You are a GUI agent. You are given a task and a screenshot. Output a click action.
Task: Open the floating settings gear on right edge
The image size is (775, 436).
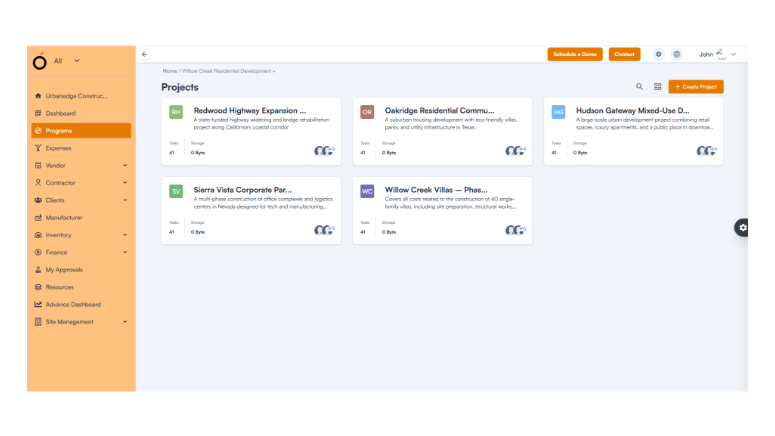click(x=741, y=228)
